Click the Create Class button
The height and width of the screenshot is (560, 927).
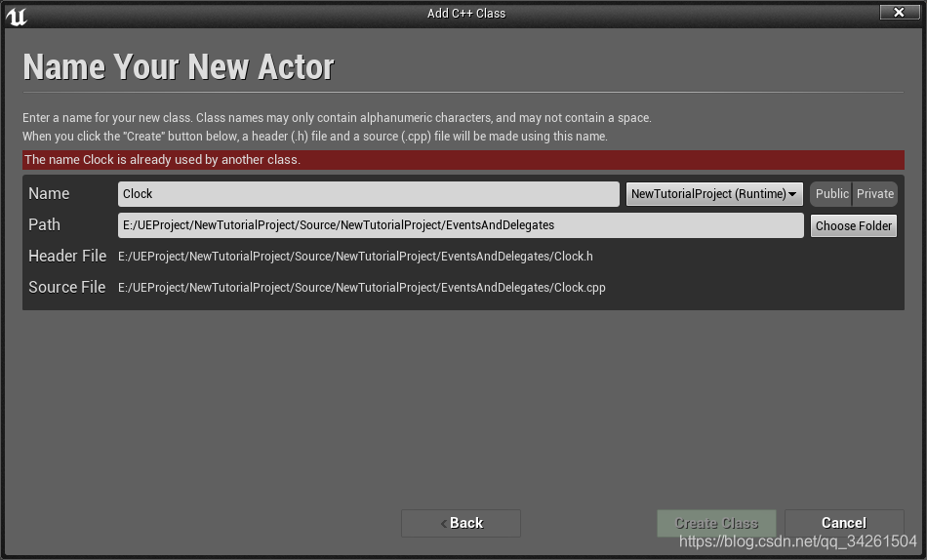(x=716, y=523)
